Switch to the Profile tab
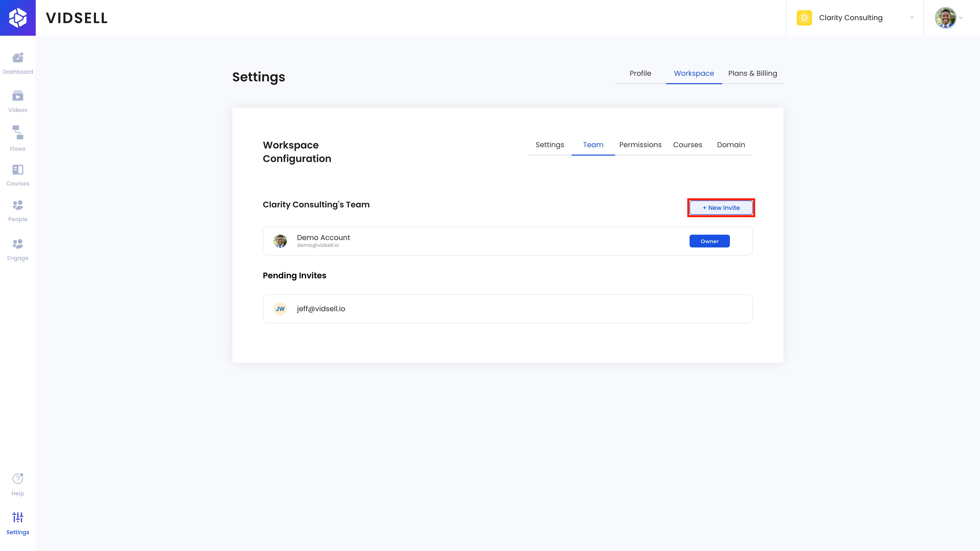980x551 pixels. coord(640,73)
